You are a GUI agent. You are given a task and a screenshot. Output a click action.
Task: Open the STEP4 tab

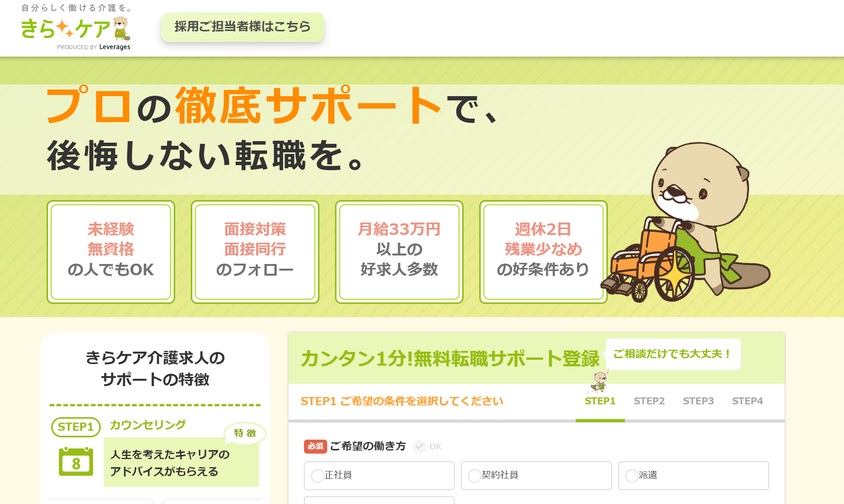coord(747,401)
